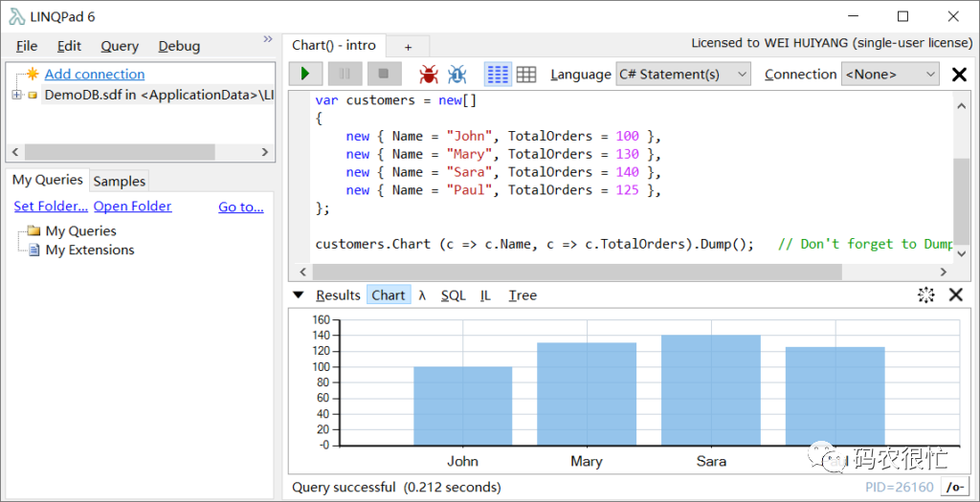Click the Add connection link
This screenshot has height=502, width=980.
[x=95, y=75]
